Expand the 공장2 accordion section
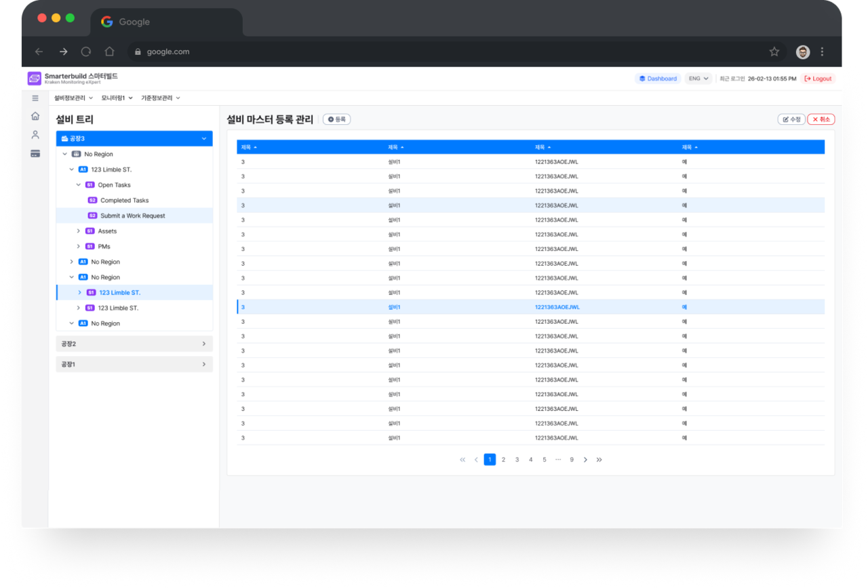This screenshot has height=588, width=868. (134, 344)
